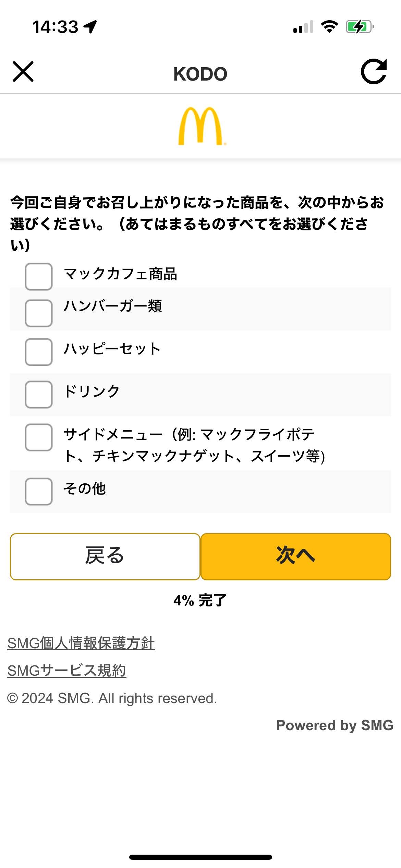Tap the battery charging icon

(x=359, y=27)
